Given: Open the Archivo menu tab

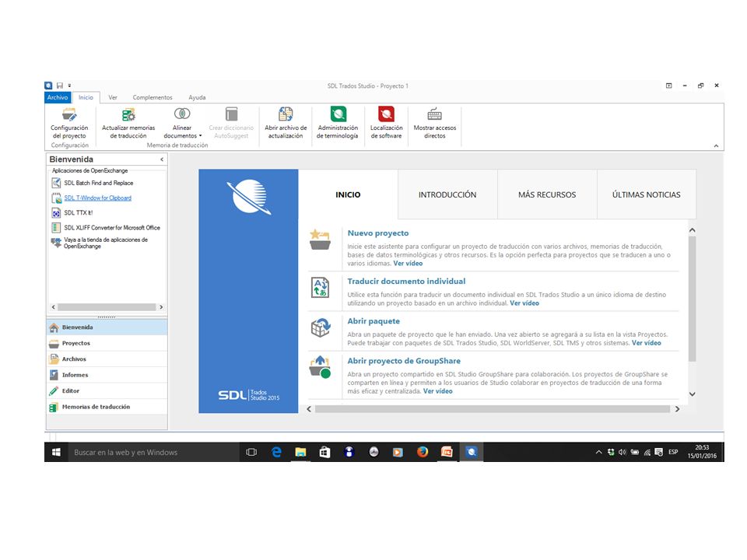Looking at the screenshot, I should tap(58, 97).
